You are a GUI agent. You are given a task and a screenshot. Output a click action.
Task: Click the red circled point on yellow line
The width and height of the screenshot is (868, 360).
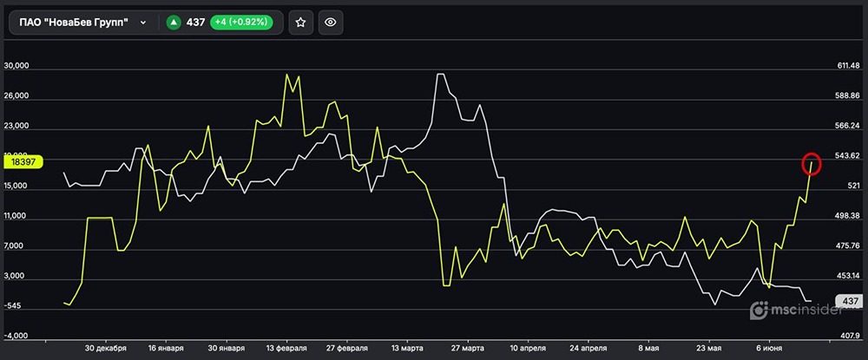coord(812,162)
